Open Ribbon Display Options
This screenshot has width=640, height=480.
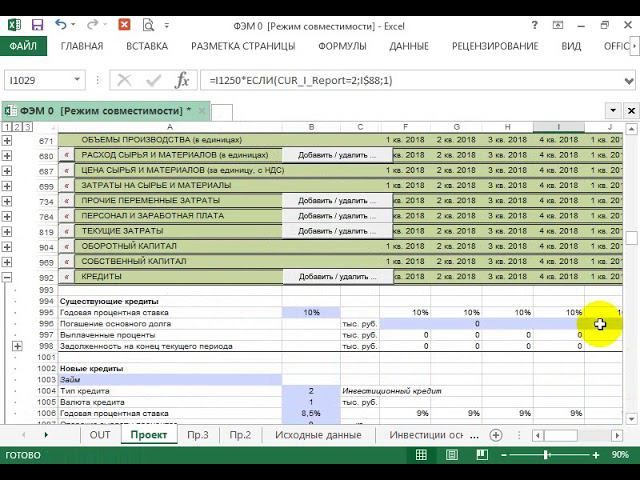coord(558,25)
